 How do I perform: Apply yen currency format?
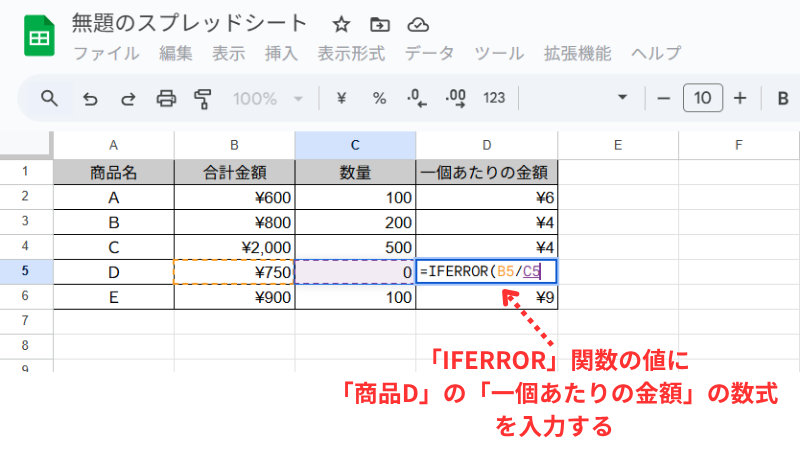(x=341, y=98)
